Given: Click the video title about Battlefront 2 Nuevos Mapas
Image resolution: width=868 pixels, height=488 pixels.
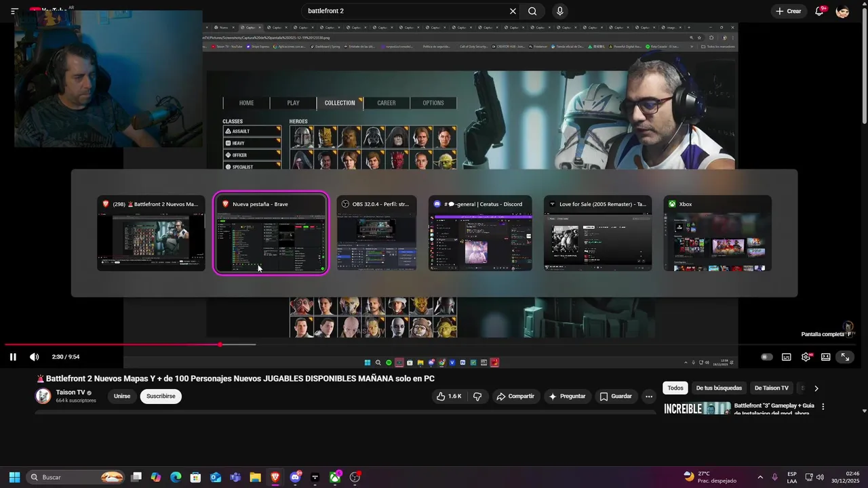Looking at the screenshot, I should point(235,379).
